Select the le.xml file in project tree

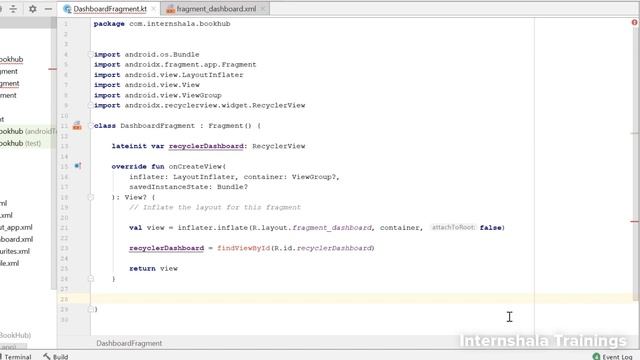pyautogui.click(x=9, y=263)
